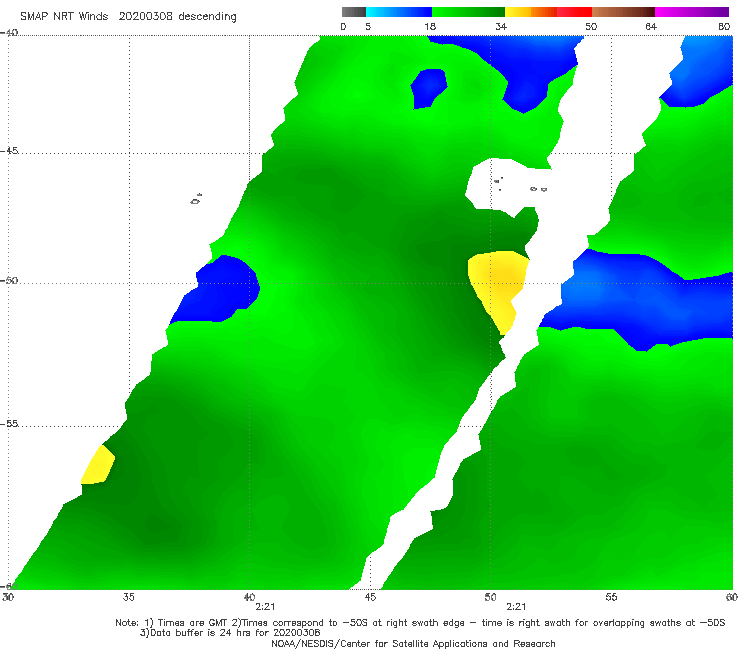Pick the cyan-to-blue segment of the colorbar
The image size is (740, 650).
[x=399, y=12]
